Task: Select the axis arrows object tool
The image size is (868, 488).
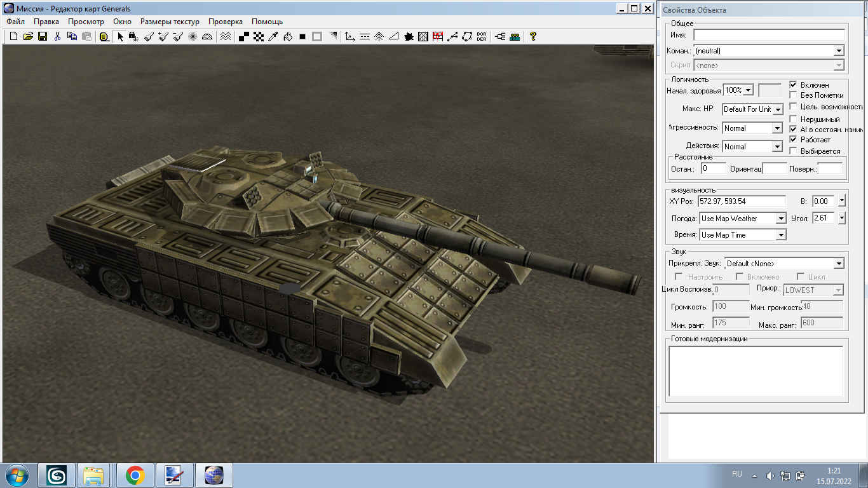Action: point(350,36)
